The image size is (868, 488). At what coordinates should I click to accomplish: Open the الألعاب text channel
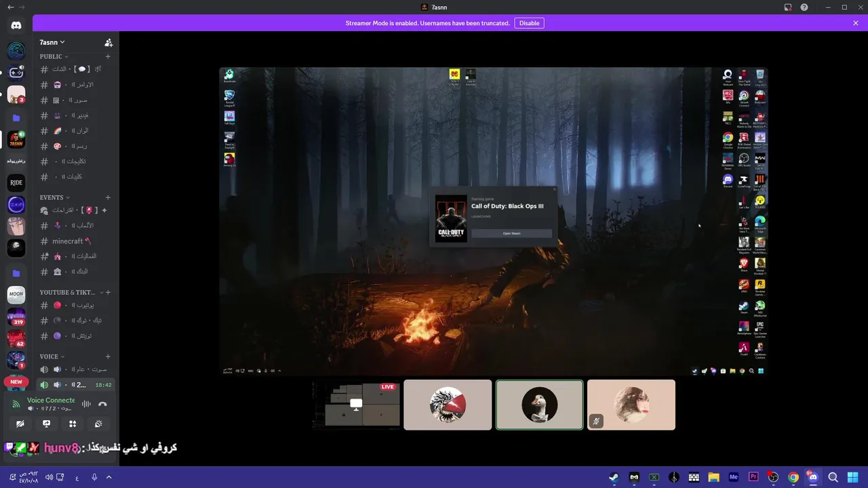pos(76,225)
